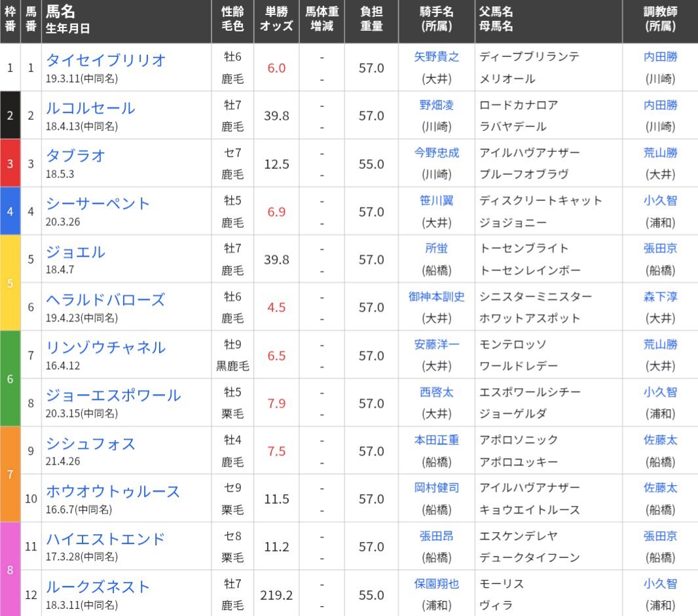
Task: Open ルークズネスト horse page
Action: pos(98,587)
